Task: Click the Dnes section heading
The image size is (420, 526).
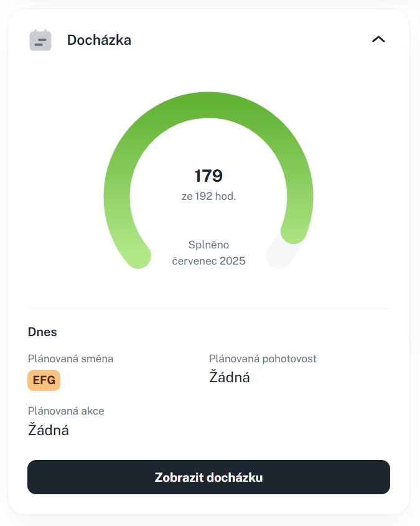Action: 42,332
